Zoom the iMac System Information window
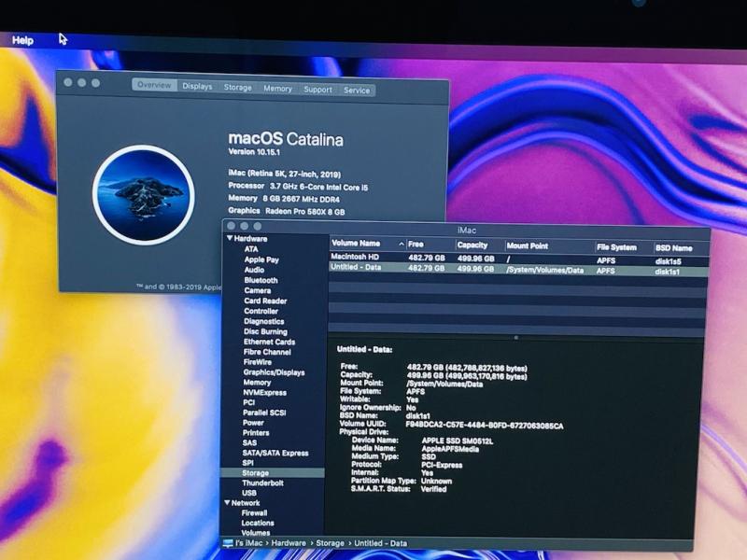747x560 pixels. click(259, 227)
